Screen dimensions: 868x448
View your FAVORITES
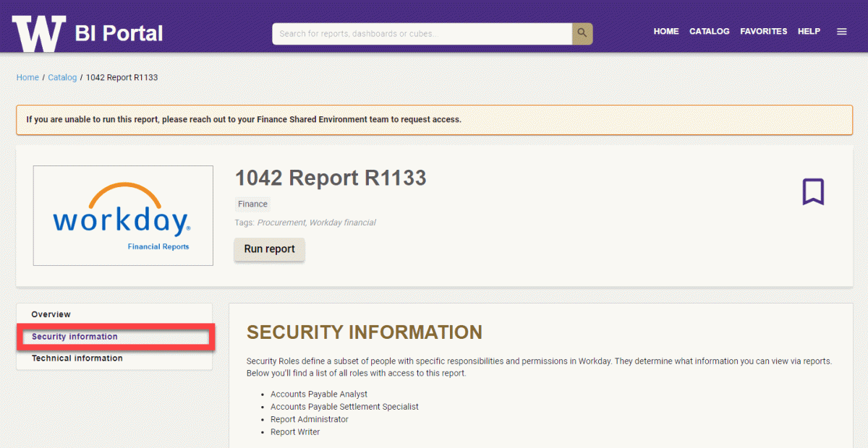coord(763,31)
